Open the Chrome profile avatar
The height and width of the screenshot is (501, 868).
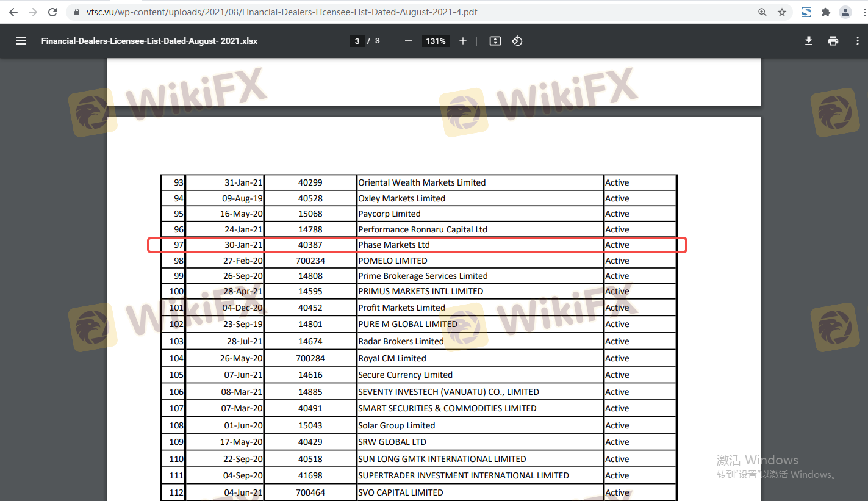tap(845, 12)
